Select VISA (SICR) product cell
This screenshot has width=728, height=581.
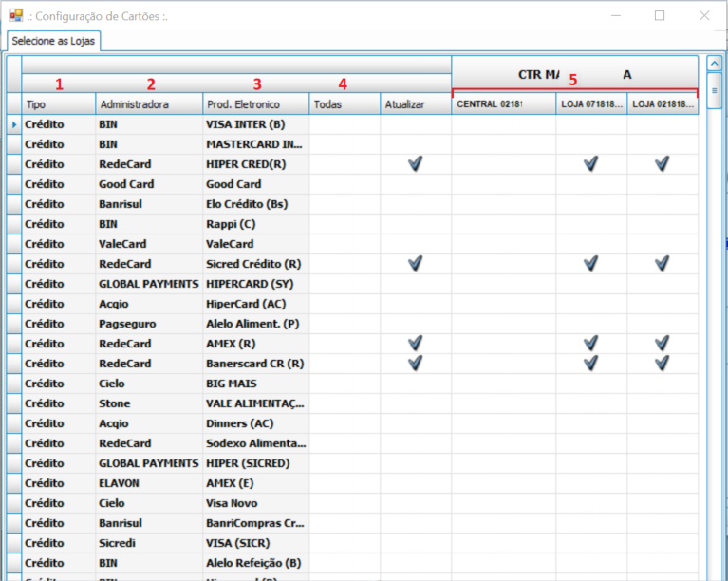[x=256, y=543]
